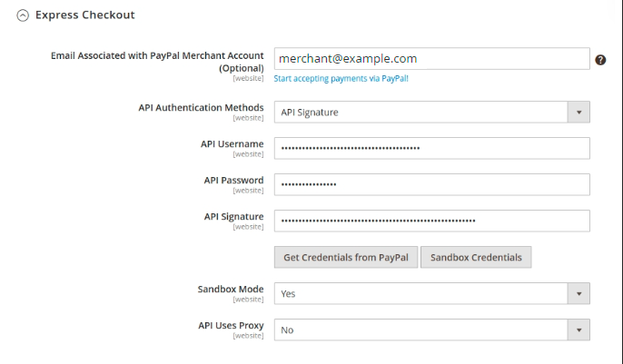Click inside the API Signature input
This screenshot has width=623, height=364.
[x=431, y=221]
